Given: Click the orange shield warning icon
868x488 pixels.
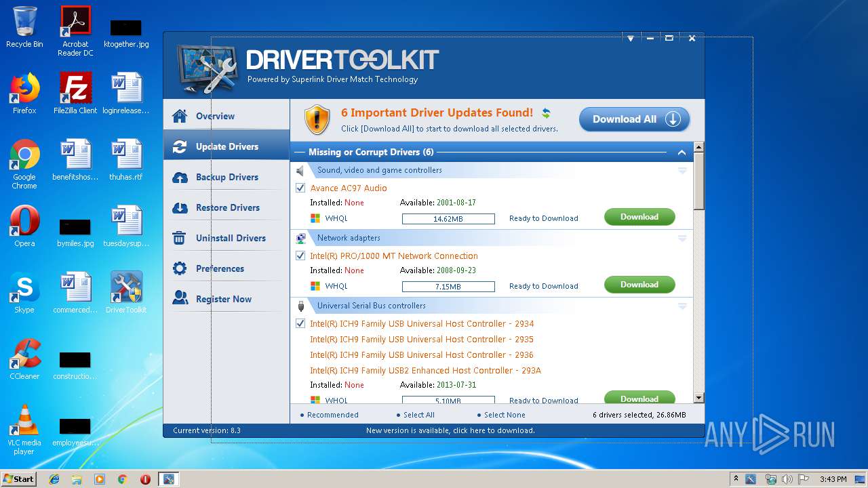Looking at the screenshot, I should coord(317,119).
